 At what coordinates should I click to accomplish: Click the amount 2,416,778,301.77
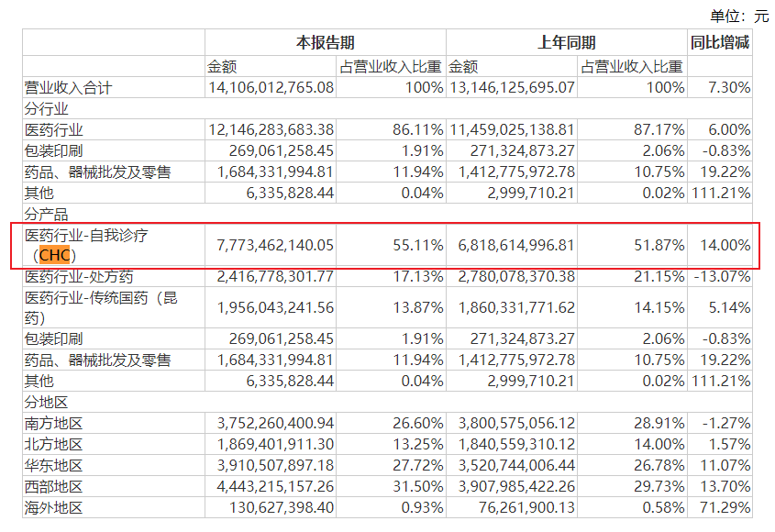[x=275, y=276]
